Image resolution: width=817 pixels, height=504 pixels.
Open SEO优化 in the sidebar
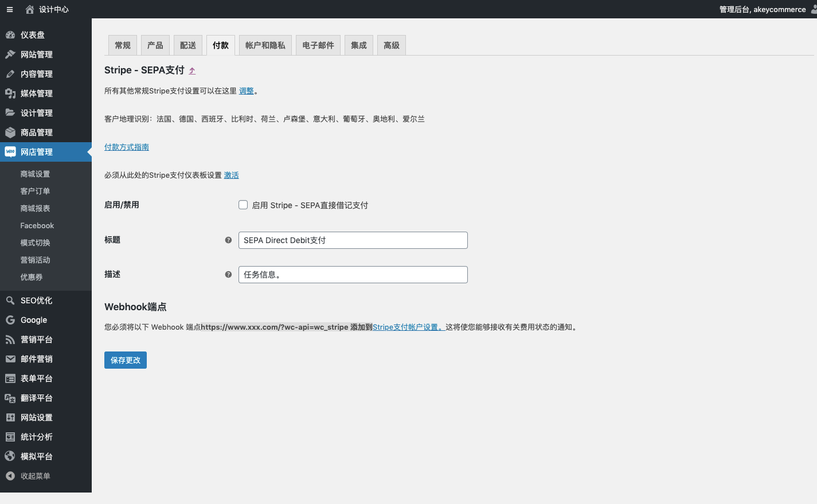click(x=36, y=300)
